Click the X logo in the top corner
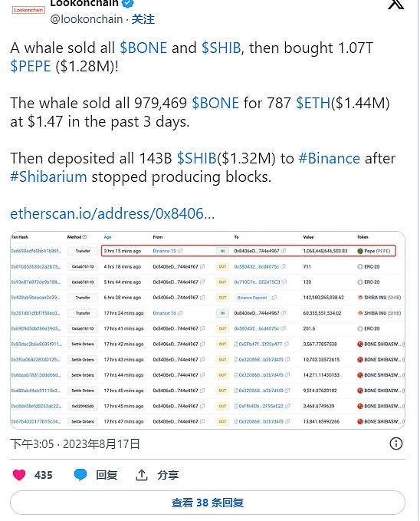Screen dimensions: 420x521 (x=395, y=4)
